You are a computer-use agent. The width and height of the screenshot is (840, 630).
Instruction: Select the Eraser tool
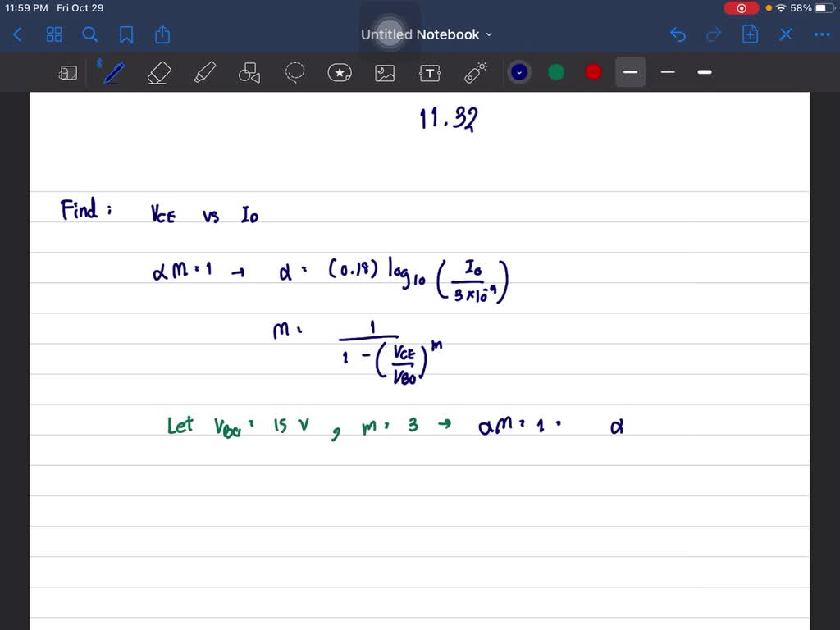pos(158,72)
